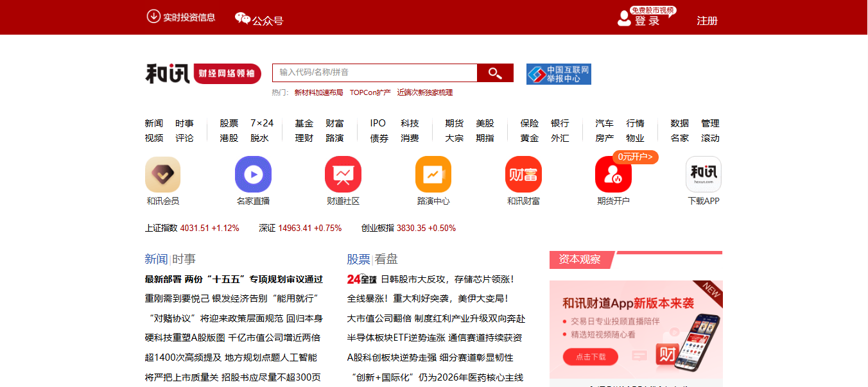This screenshot has width=868, height=387.
Task: Click the 中国互联网举报中心 banner
Action: coord(559,74)
